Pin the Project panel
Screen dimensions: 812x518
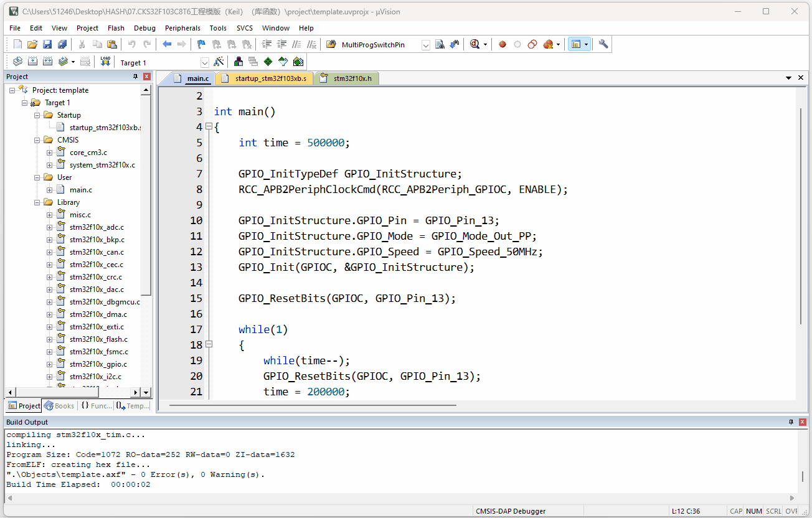(x=135, y=77)
